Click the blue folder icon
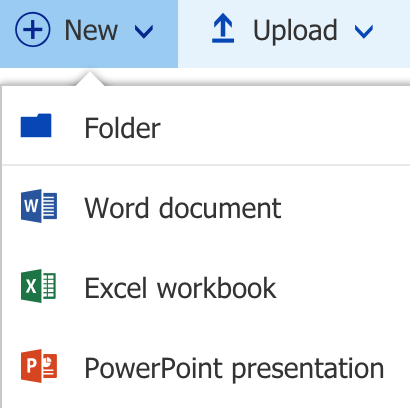This screenshot has height=408, width=410. tap(36, 125)
